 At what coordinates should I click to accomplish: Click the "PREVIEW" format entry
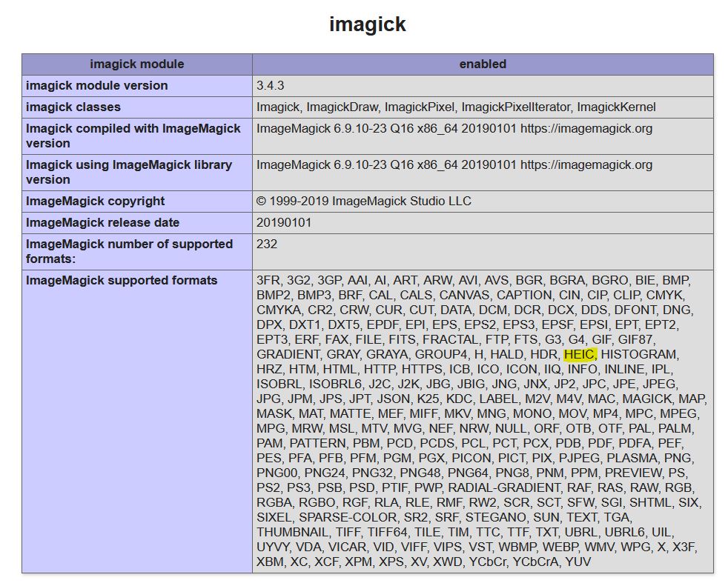tap(633, 473)
